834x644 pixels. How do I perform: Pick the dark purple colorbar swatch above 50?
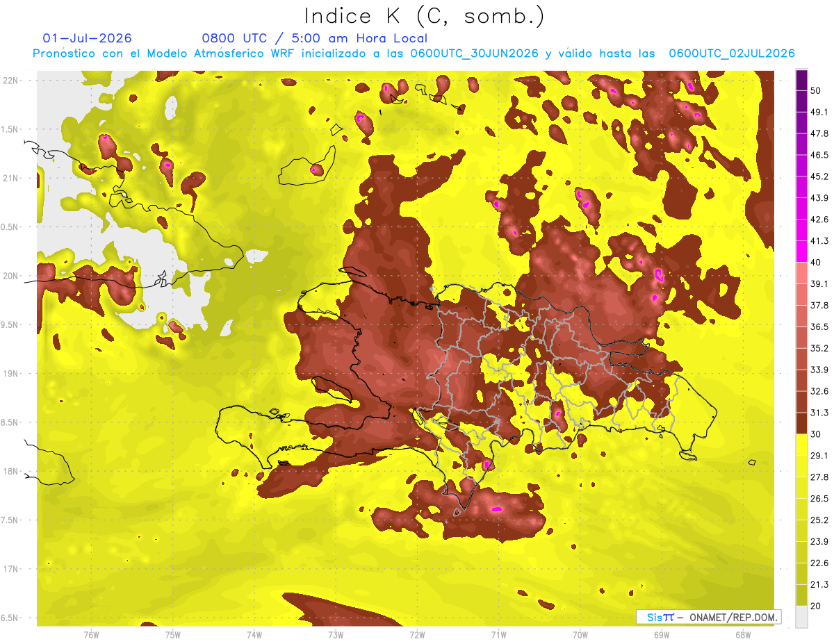point(801,81)
